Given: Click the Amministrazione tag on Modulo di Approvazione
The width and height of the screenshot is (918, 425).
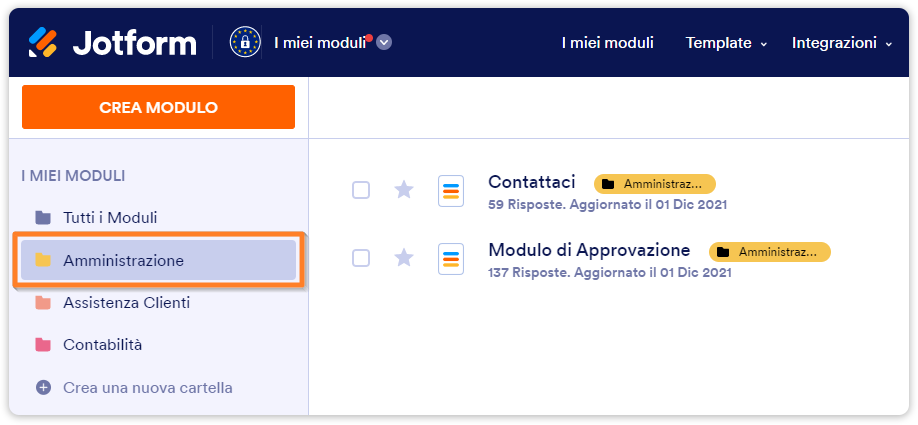Looking at the screenshot, I should 770,252.
